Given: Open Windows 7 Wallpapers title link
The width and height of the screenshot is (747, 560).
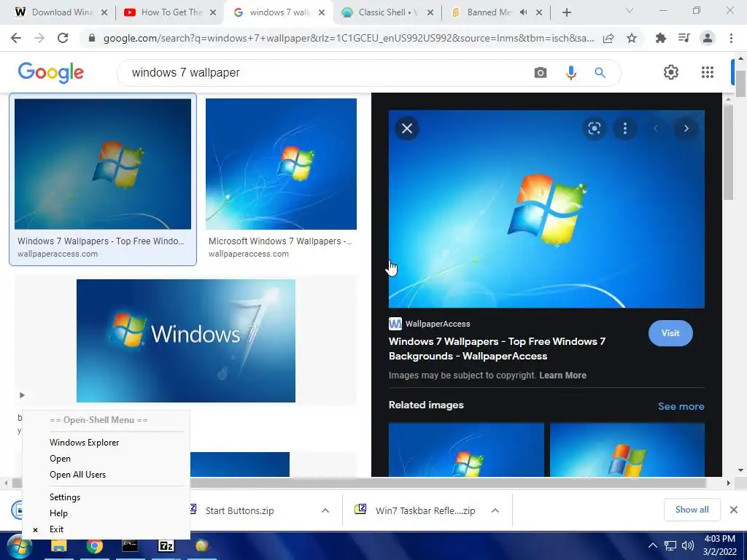Looking at the screenshot, I should pos(497,349).
